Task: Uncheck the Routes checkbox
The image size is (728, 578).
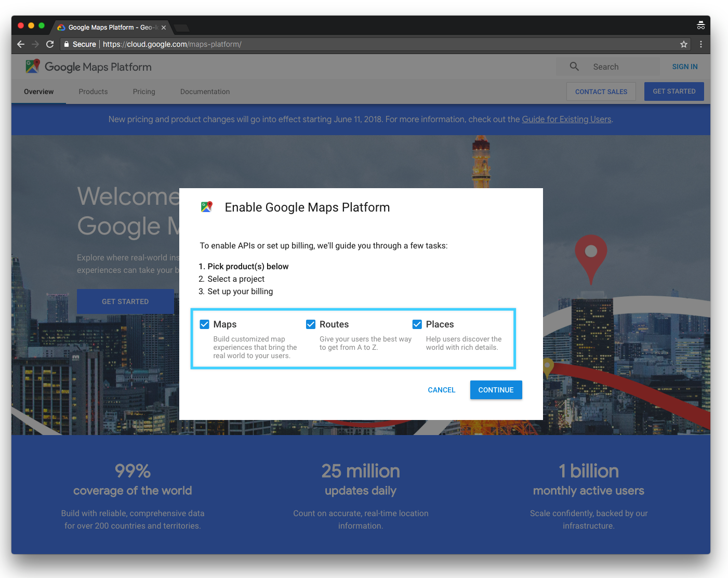Action: pos(311,324)
